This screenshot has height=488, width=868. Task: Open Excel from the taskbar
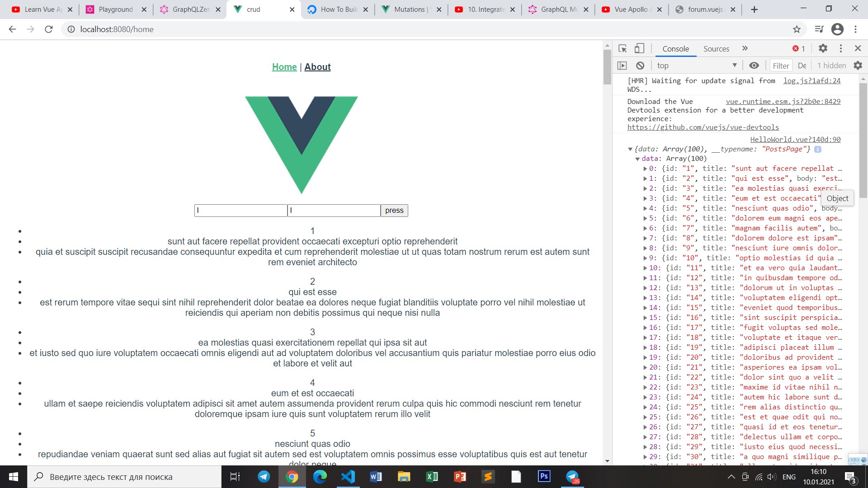(432, 477)
